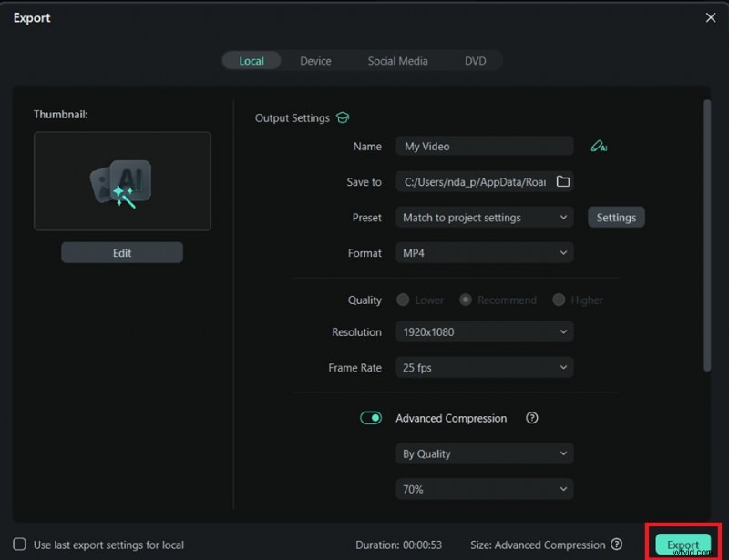Screen dimensions: 729x560
Task: Select the Higher quality radio button
Action: (x=558, y=300)
